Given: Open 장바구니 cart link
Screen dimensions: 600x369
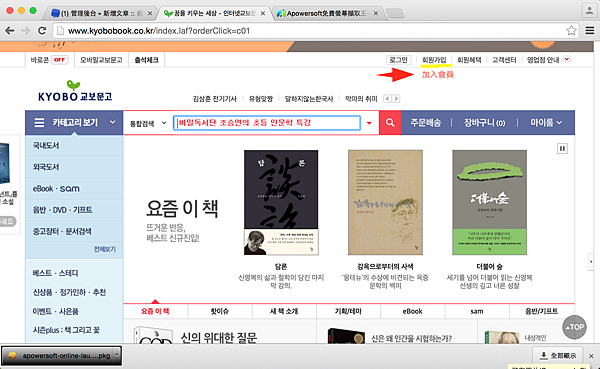Looking at the screenshot, I should click(x=484, y=122).
